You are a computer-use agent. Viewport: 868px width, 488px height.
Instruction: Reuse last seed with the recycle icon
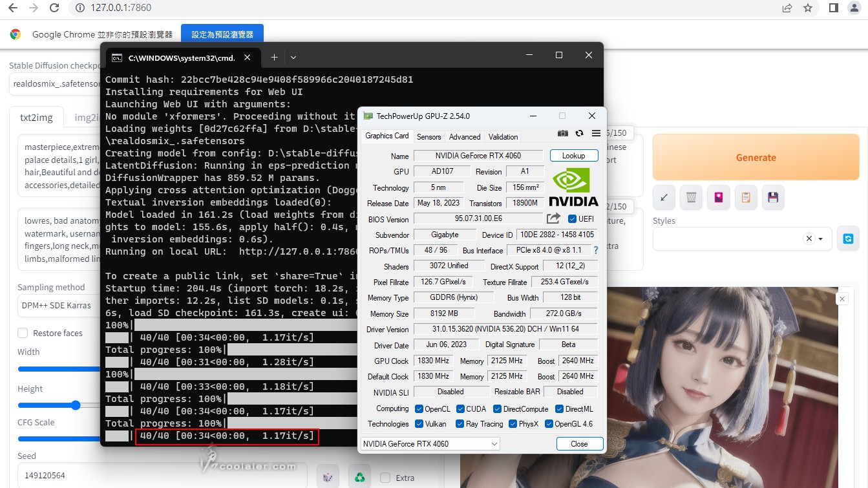[359, 478]
